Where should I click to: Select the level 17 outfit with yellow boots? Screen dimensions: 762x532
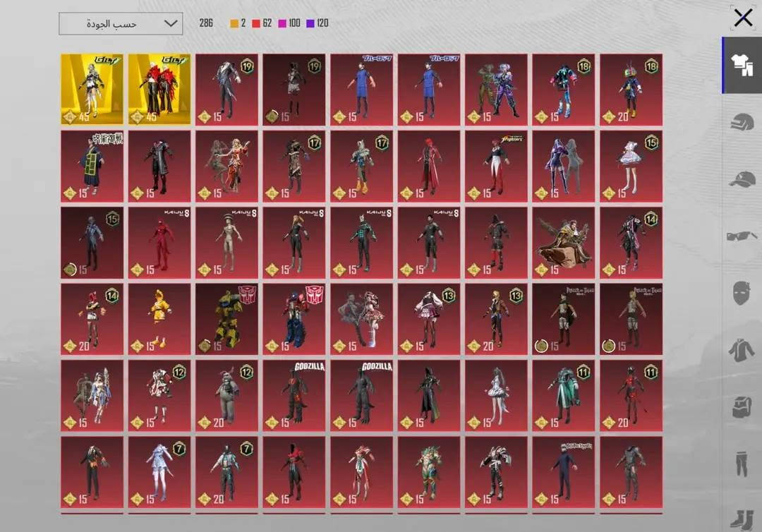(x=361, y=166)
